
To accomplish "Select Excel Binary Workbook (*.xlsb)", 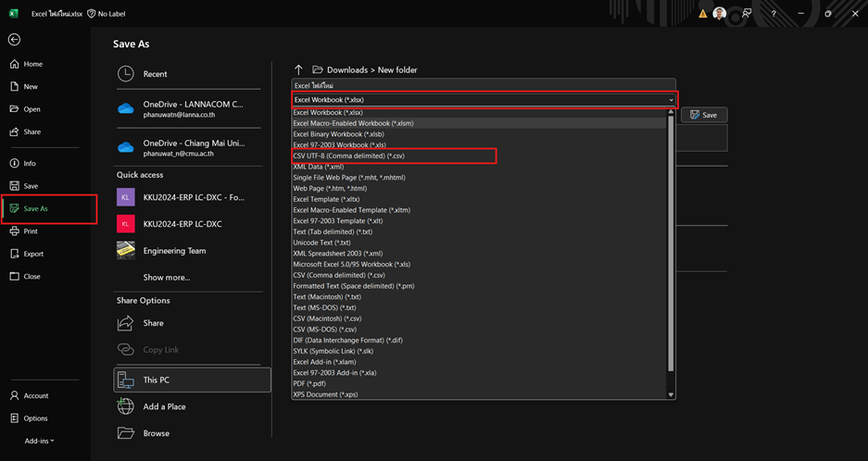I will (480, 134).
